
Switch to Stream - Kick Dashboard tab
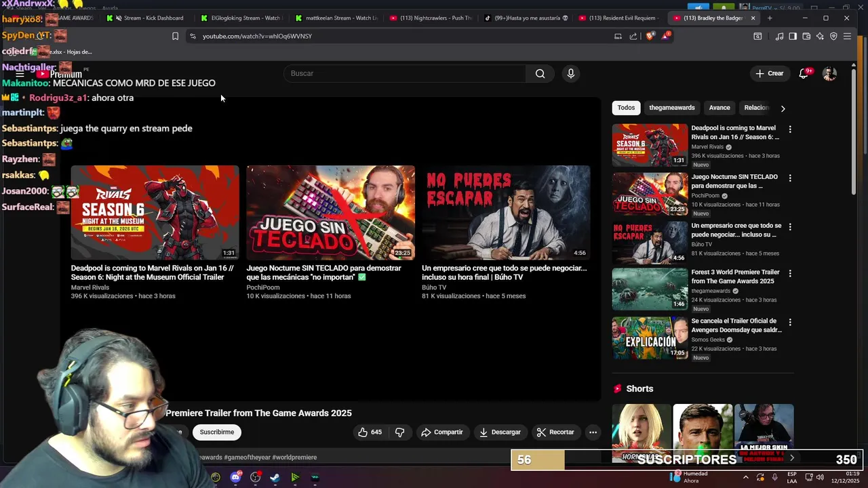[x=149, y=18]
